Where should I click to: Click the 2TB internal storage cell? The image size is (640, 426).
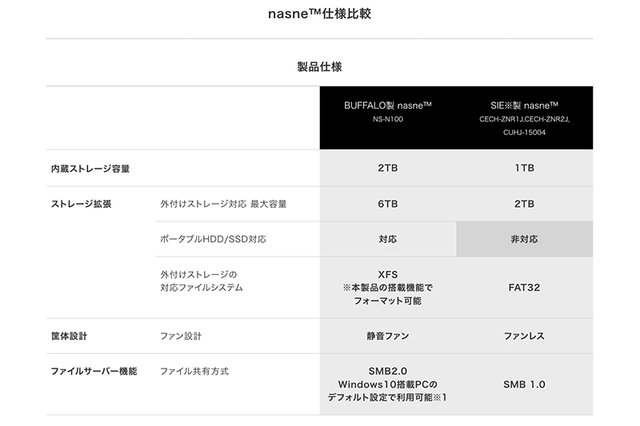388,169
